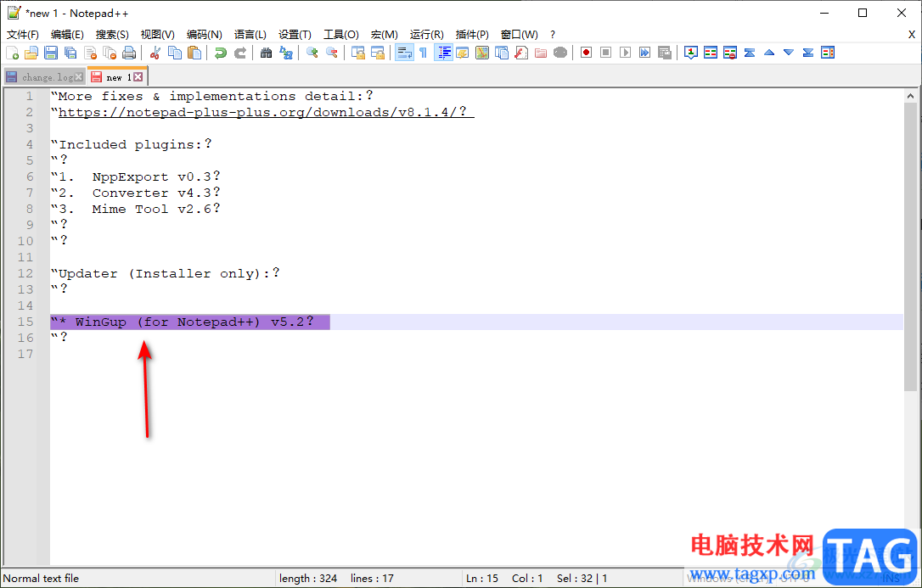
Task: Open the 宏(M) menu
Action: 384,35
